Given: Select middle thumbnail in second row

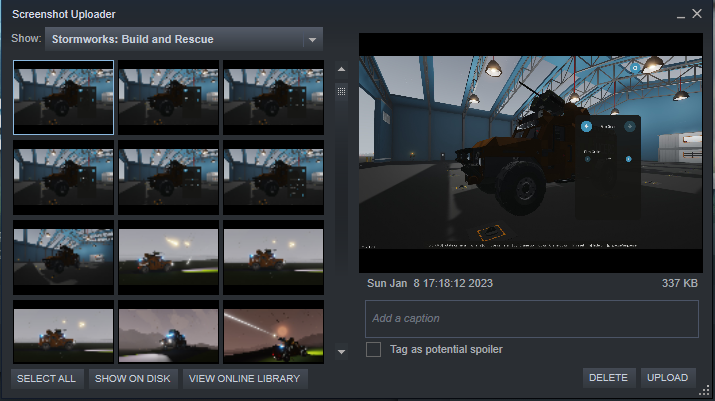Looking at the screenshot, I should (168, 177).
